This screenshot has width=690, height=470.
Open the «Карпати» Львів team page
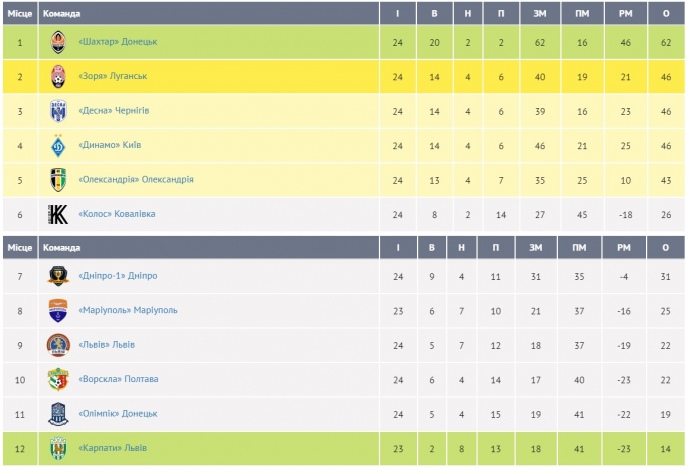(111, 448)
